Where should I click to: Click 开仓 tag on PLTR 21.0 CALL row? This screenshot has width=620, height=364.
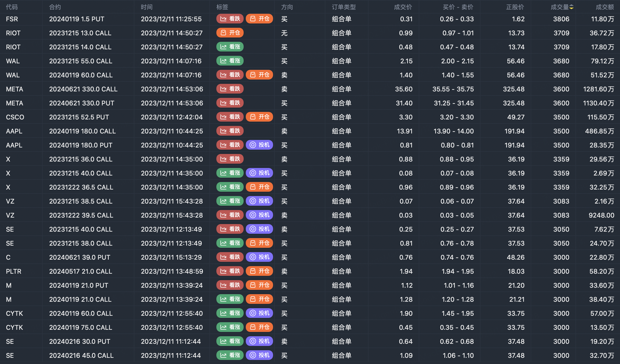pyautogui.click(x=259, y=271)
